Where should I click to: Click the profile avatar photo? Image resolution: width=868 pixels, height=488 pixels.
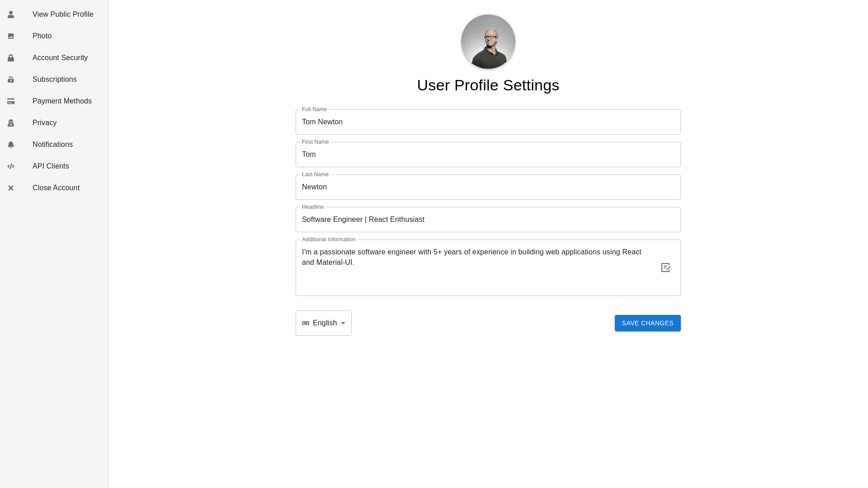[488, 42]
